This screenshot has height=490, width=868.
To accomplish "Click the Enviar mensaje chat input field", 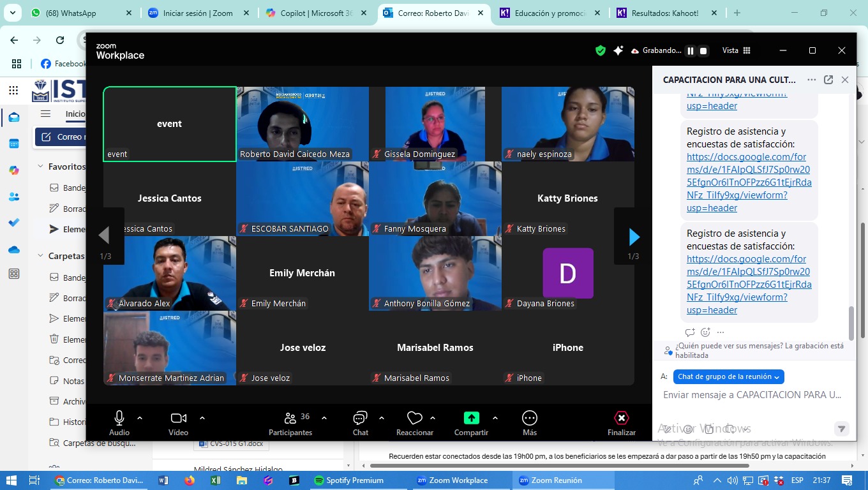I will pos(752,395).
